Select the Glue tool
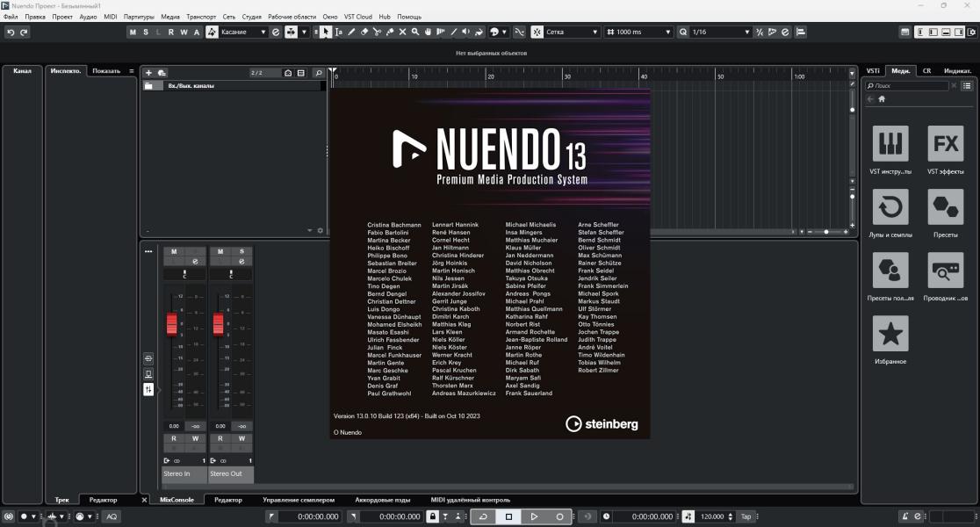The height and width of the screenshot is (527, 980). pos(390,32)
